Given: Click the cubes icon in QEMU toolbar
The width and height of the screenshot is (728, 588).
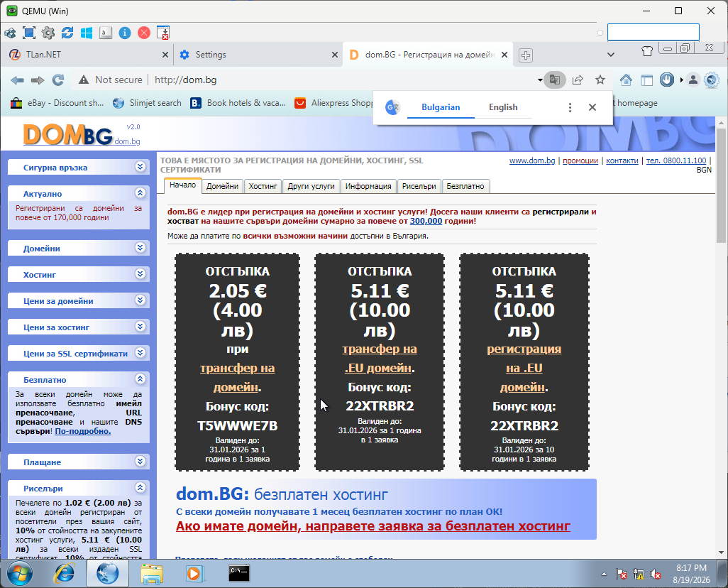Looking at the screenshot, I should (x=10, y=33).
